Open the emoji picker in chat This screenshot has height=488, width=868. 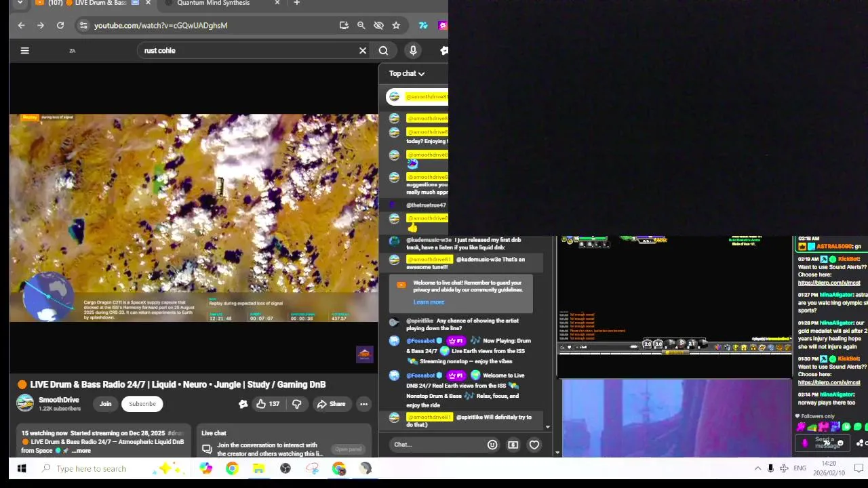coord(492,445)
